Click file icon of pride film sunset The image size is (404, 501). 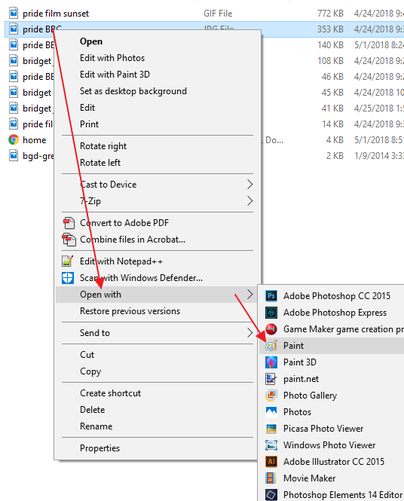[x=13, y=13]
